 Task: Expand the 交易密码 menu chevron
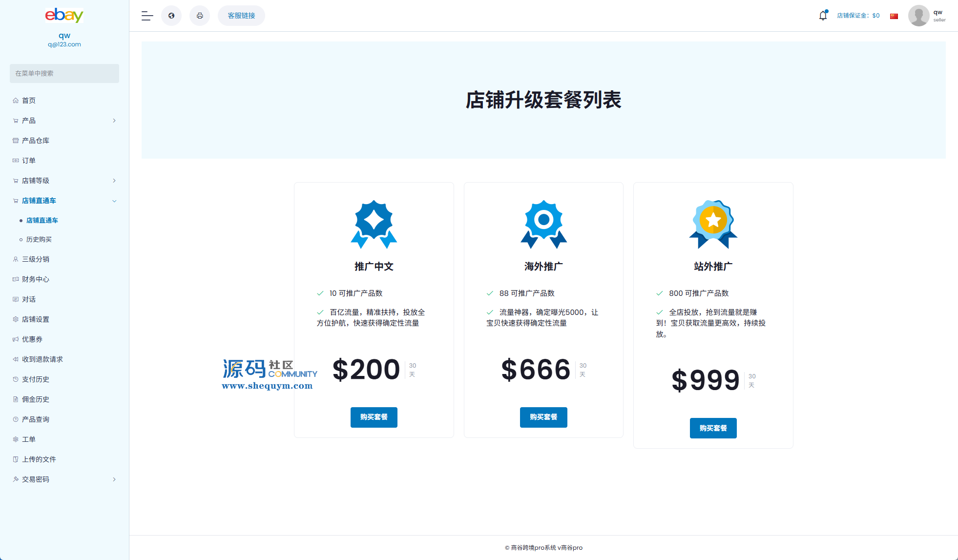tap(114, 479)
